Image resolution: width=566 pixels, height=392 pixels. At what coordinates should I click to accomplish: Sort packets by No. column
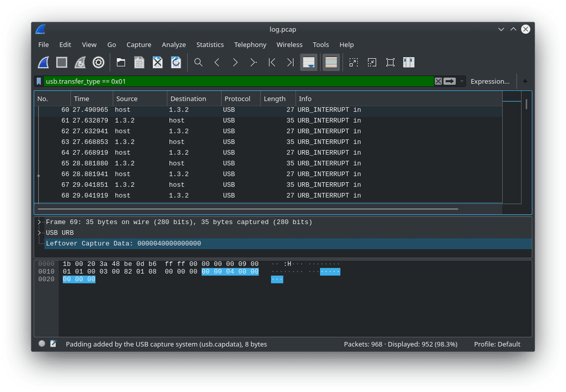click(x=52, y=98)
